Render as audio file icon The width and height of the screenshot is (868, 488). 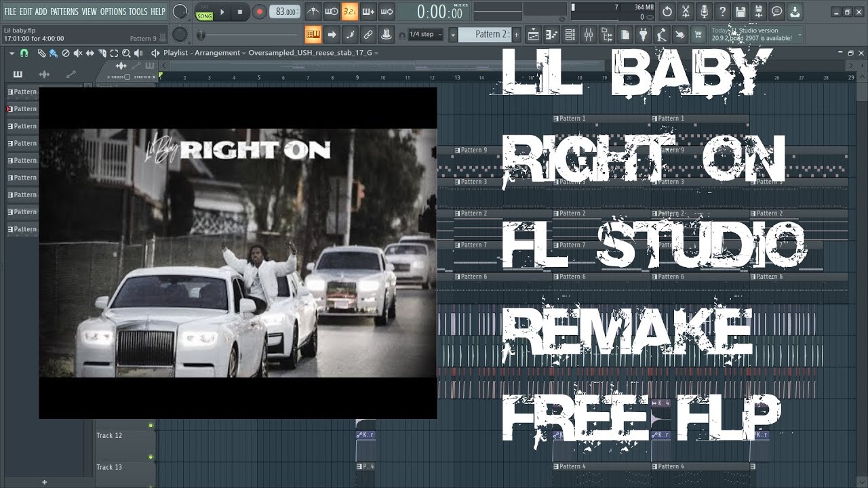click(759, 12)
